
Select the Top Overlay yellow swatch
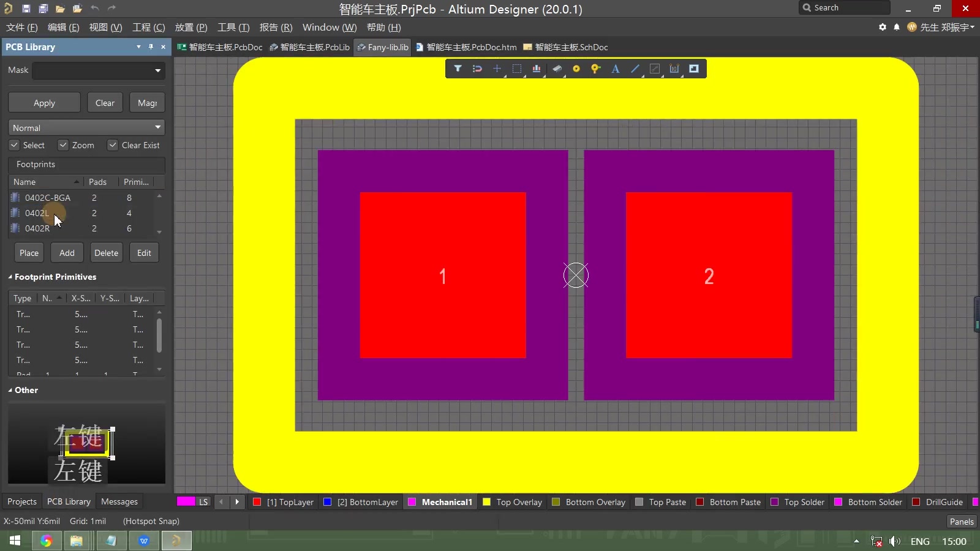487,502
